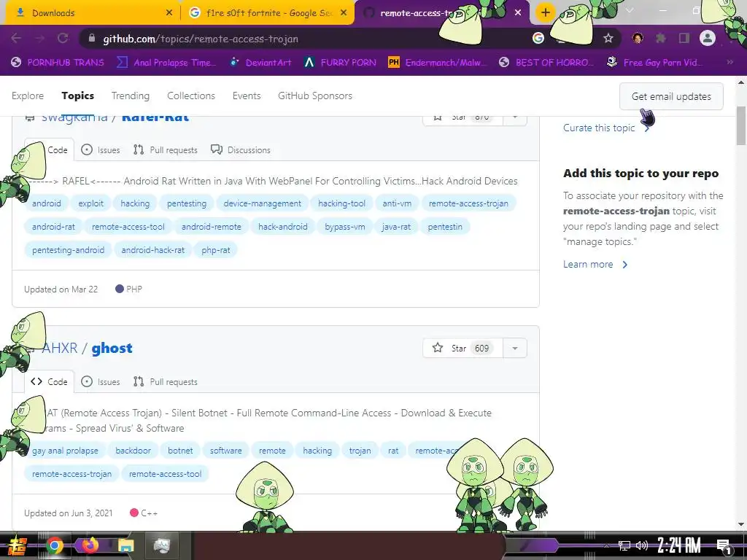747x560 pixels.
Task: Click the bypass-vm topic tag
Action: pyautogui.click(x=345, y=227)
